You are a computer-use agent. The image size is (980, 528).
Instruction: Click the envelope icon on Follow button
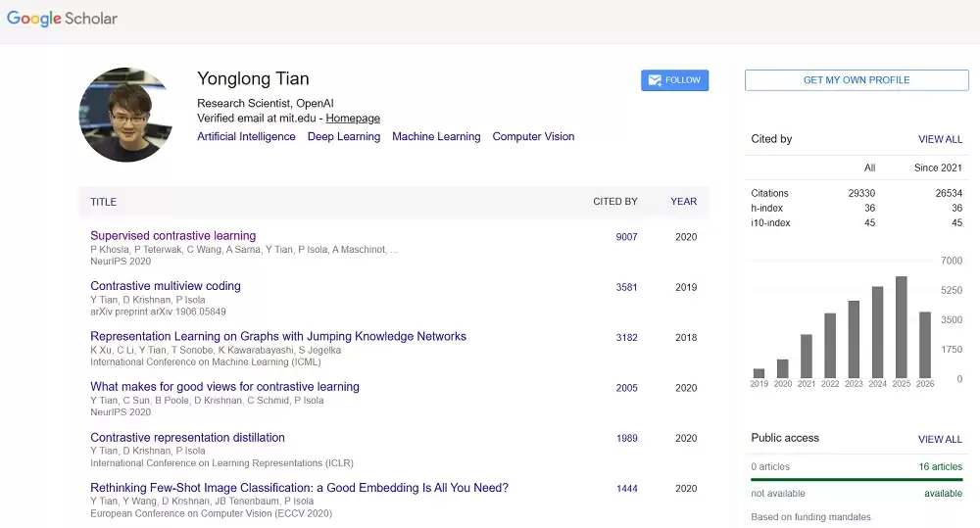click(x=655, y=80)
